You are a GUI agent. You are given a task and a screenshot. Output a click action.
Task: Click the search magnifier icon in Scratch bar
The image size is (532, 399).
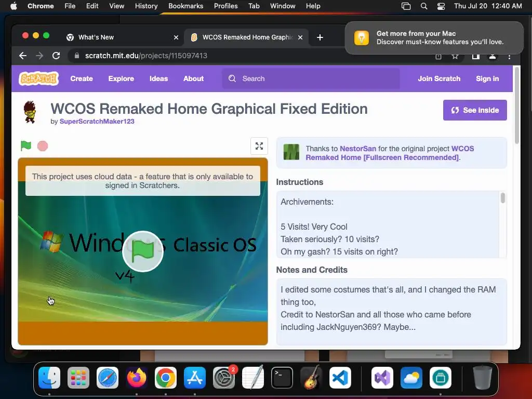pos(232,79)
